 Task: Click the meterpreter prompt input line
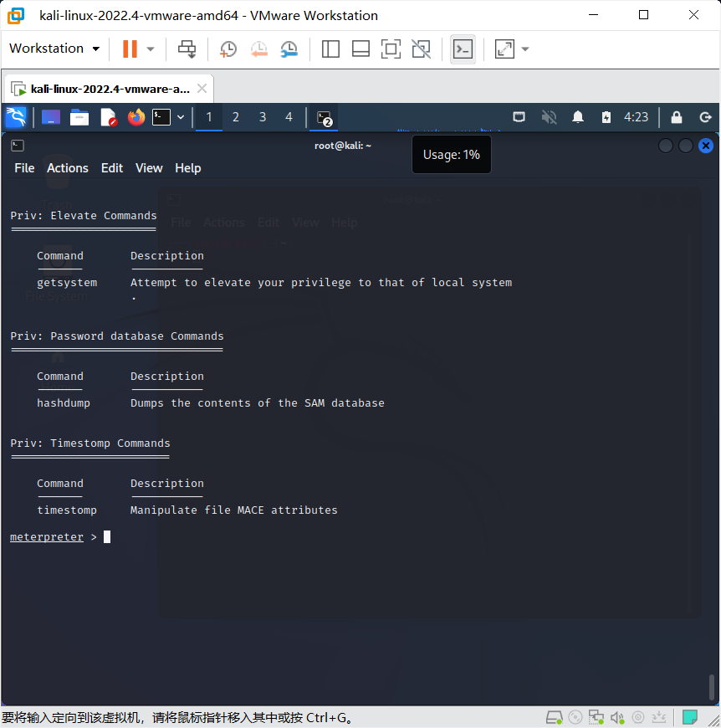pyautogui.click(x=60, y=537)
